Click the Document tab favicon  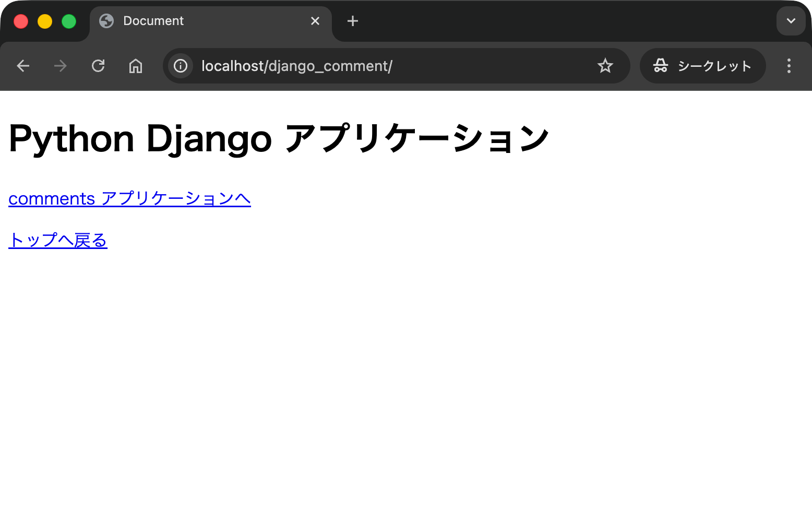click(107, 21)
